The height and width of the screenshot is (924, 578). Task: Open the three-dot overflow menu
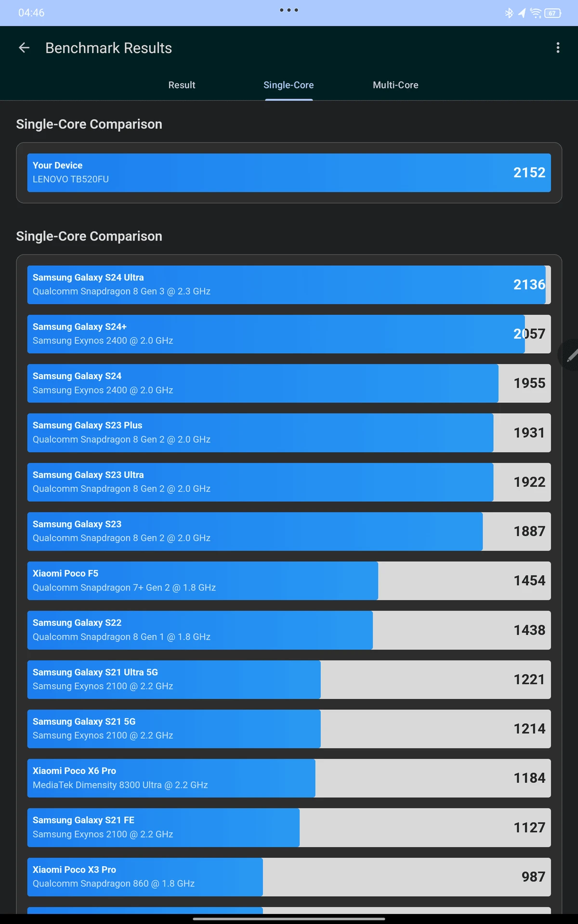pos(558,48)
